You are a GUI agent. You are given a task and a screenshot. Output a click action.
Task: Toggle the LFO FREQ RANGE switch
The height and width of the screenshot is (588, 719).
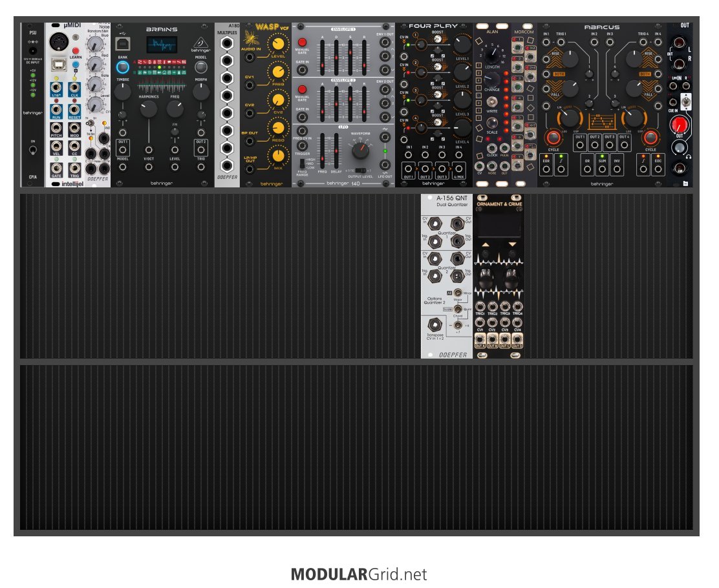[302, 163]
